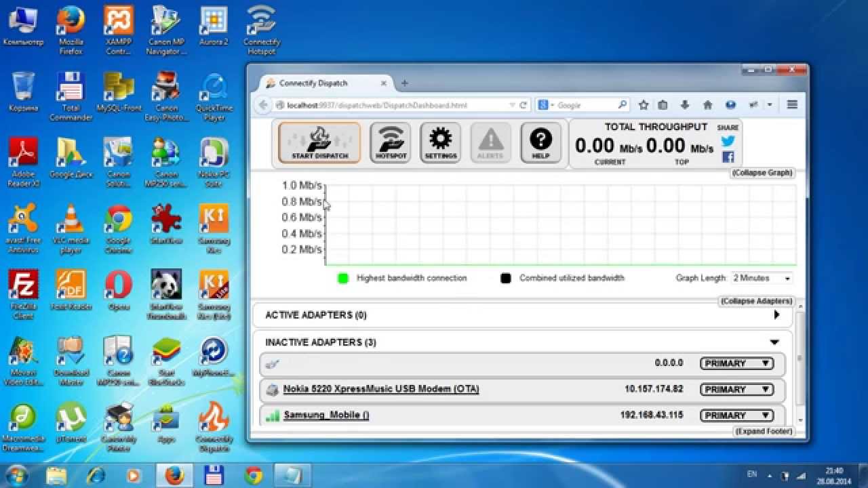Image resolution: width=868 pixels, height=488 pixels.
Task: Open Firefox downloads arrow
Action: [x=685, y=105]
